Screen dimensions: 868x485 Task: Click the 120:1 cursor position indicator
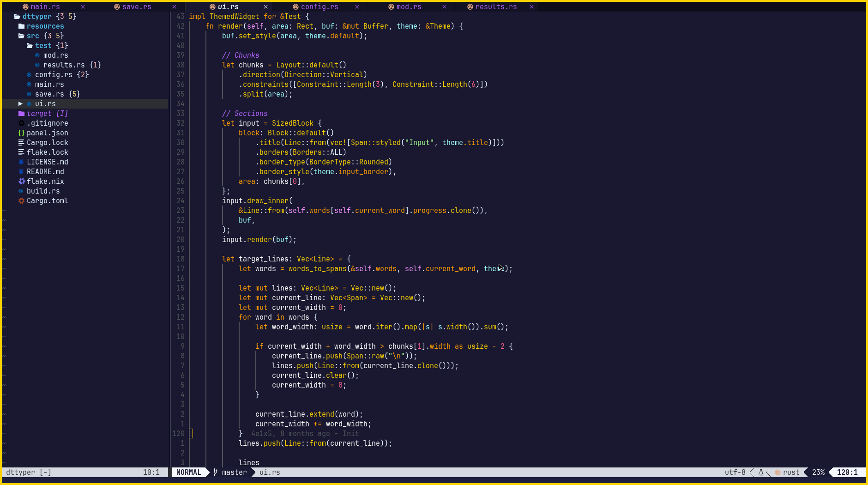click(x=847, y=473)
